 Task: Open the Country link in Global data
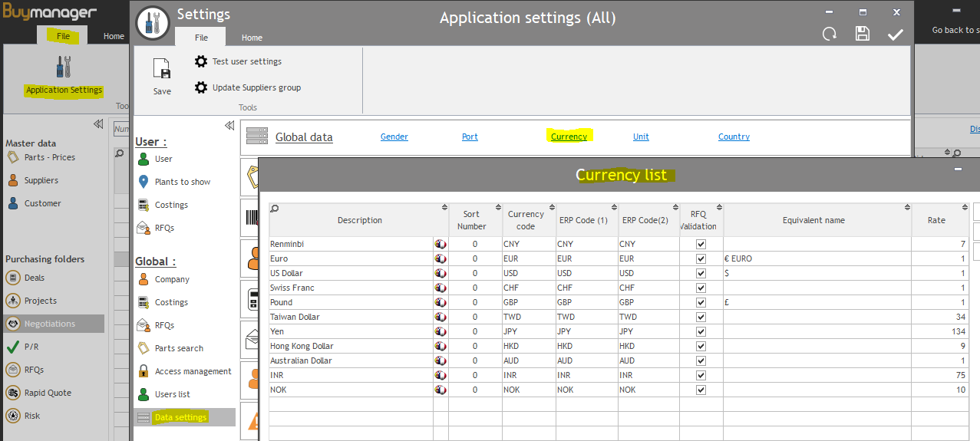[x=734, y=137]
